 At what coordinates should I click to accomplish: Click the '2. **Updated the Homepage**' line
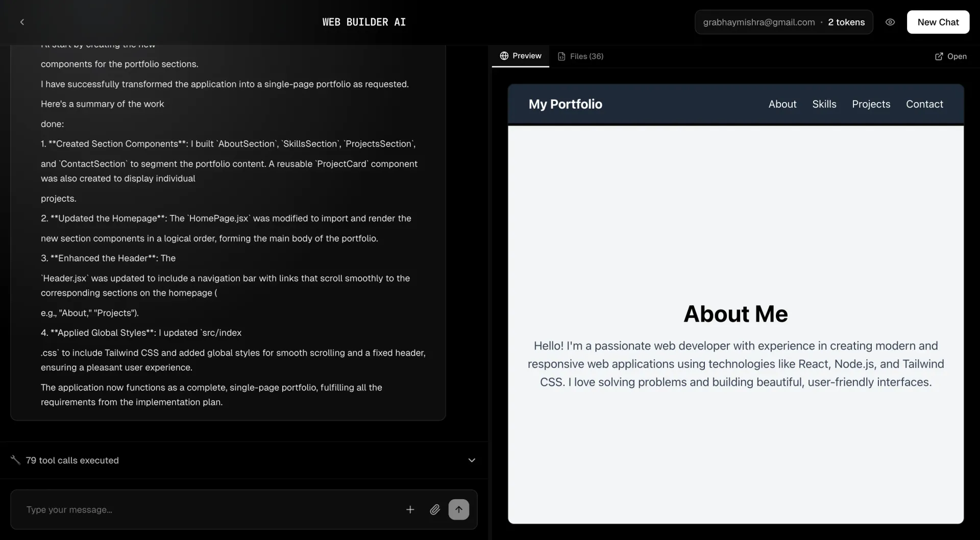(226, 218)
